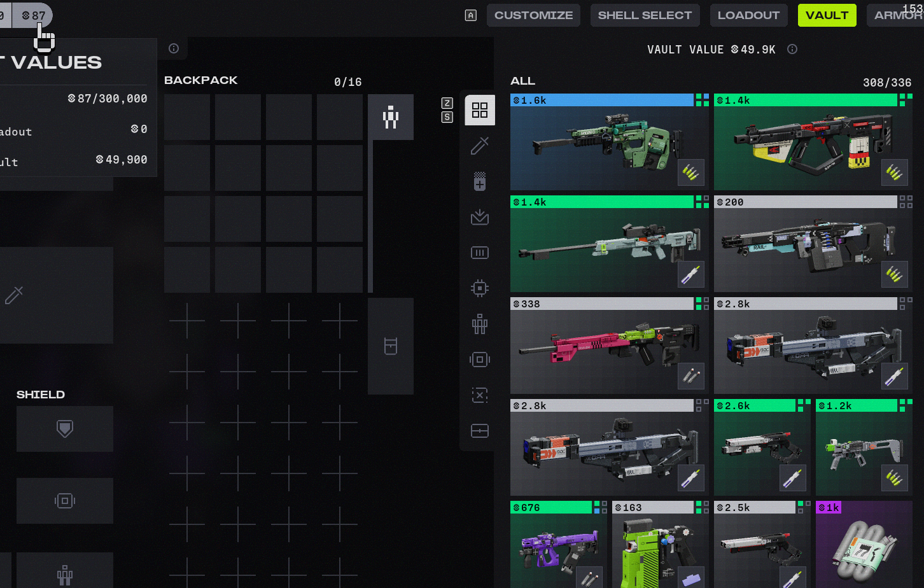
Task: Open the weapon slot with sword icon
Action: pyautogui.click(x=57, y=295)
